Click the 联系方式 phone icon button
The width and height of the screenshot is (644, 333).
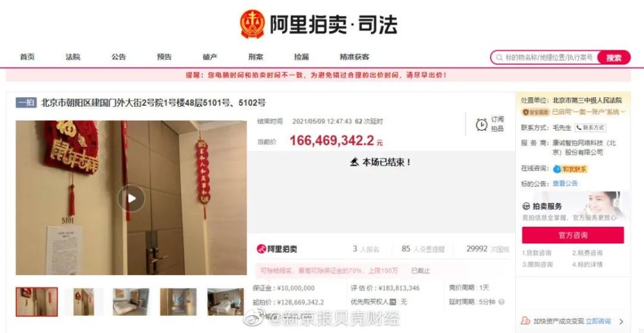click(590, 128)
